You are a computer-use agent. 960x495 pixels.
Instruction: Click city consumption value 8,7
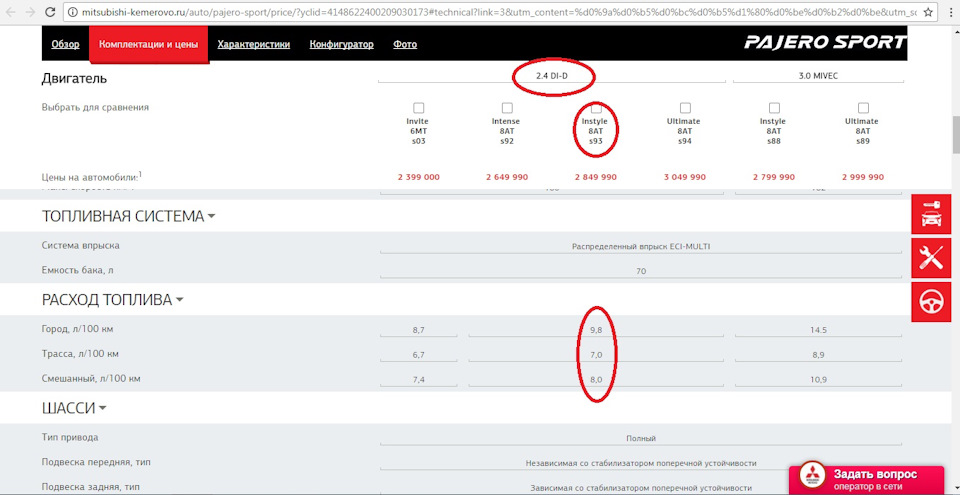coord(419,330)
